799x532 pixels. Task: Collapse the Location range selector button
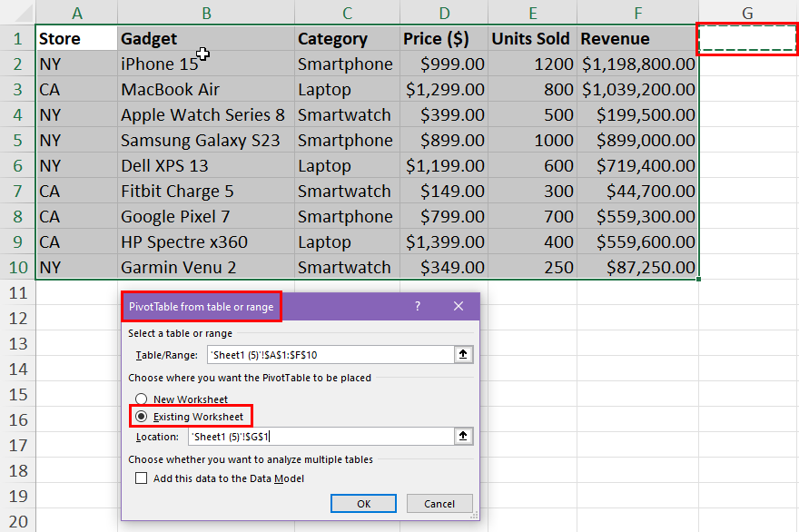click(463, 436)
